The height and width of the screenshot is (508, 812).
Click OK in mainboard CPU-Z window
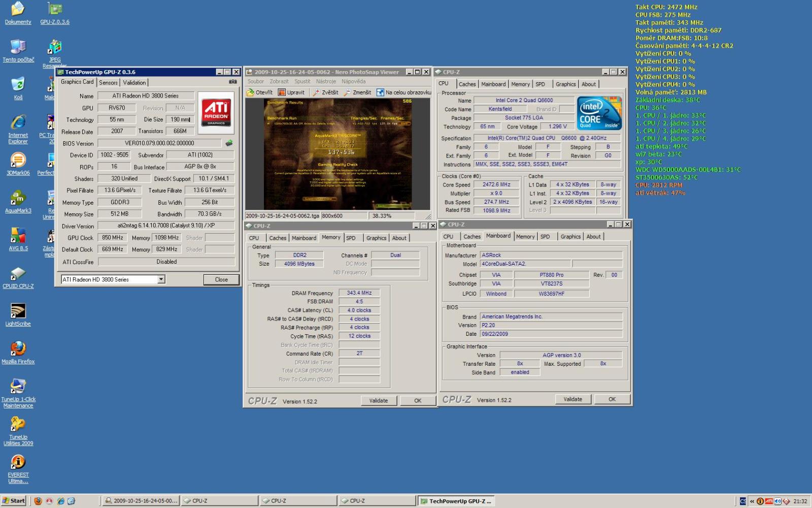pos(612,399)
